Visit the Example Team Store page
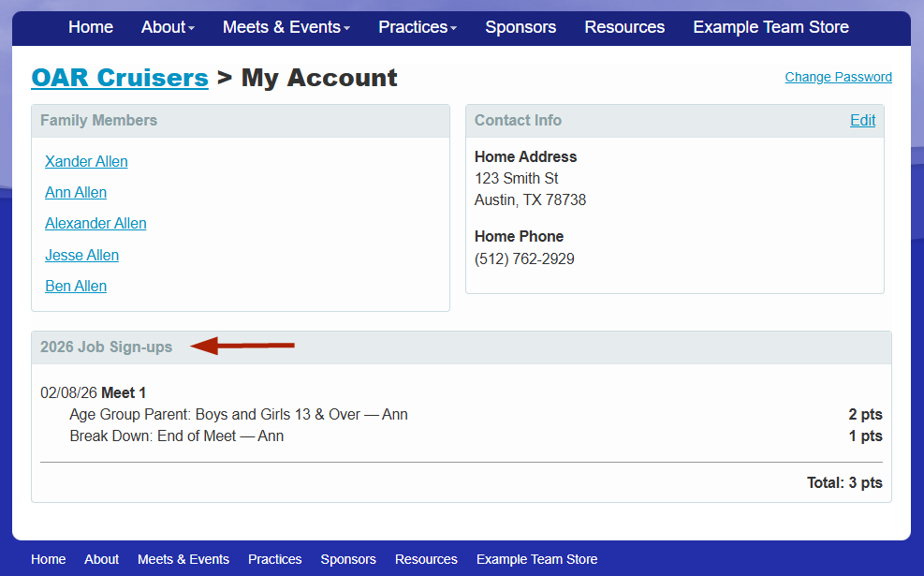 [x=770, y=27]
